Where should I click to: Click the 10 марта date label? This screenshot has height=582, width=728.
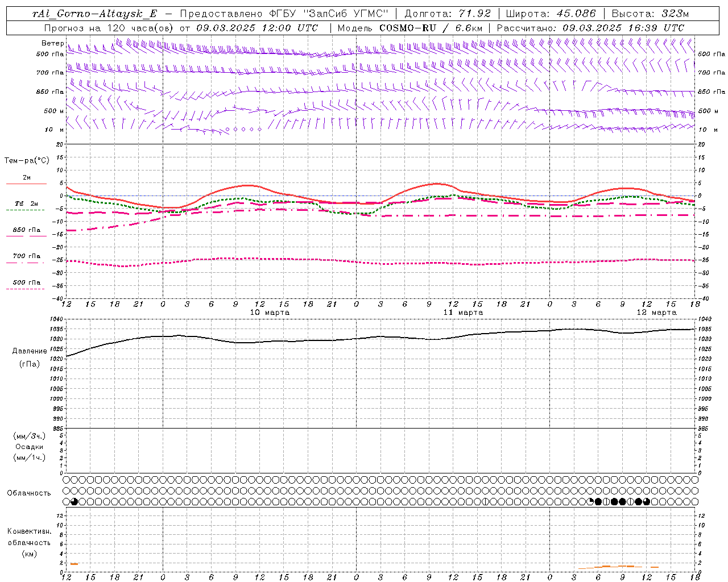click(x=270, y=313)
